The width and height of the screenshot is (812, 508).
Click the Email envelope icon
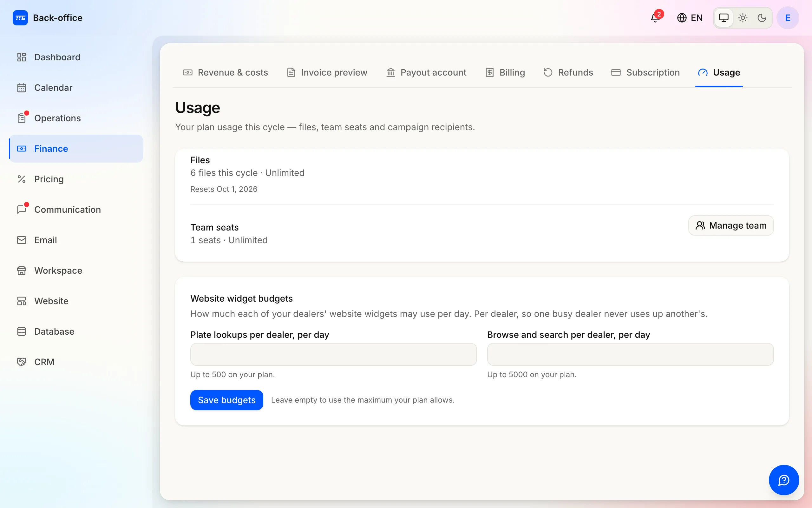[22, 240]
